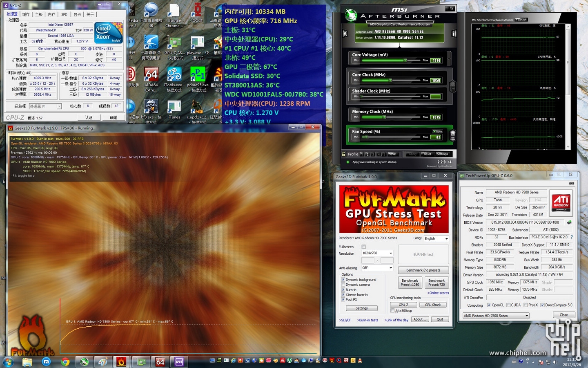The height and width of the screenshot is (368, 588).
Task: Open Windows Explorer from taskbar
Action: tap(27, 361)
